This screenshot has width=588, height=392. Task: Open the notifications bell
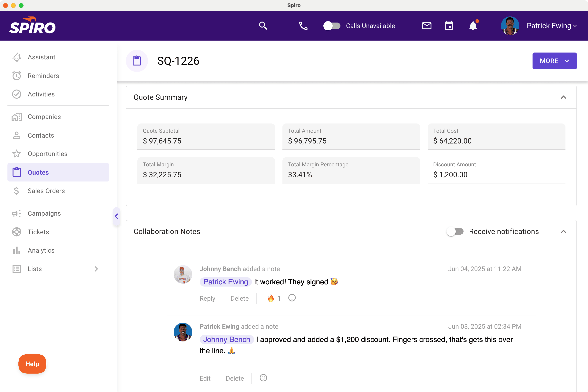473,26
